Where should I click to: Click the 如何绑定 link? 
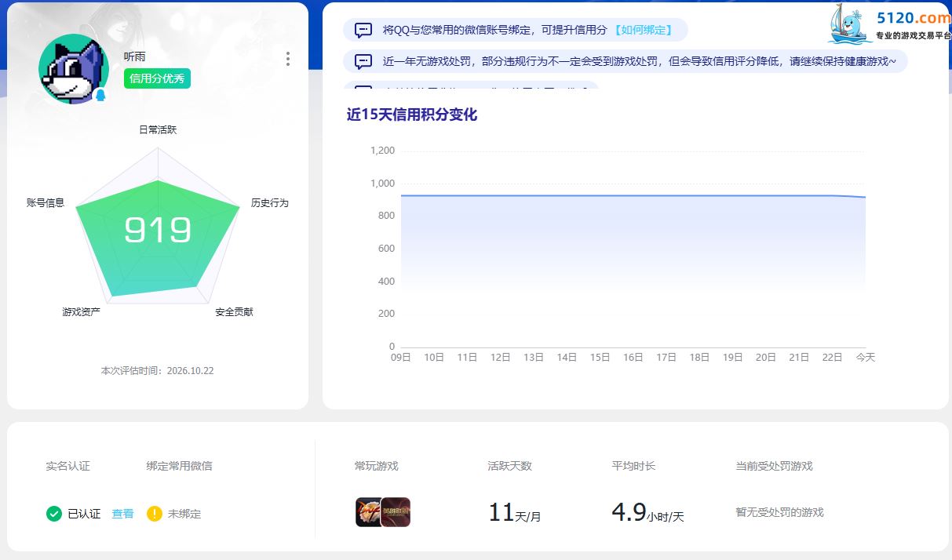click(643, 30)
